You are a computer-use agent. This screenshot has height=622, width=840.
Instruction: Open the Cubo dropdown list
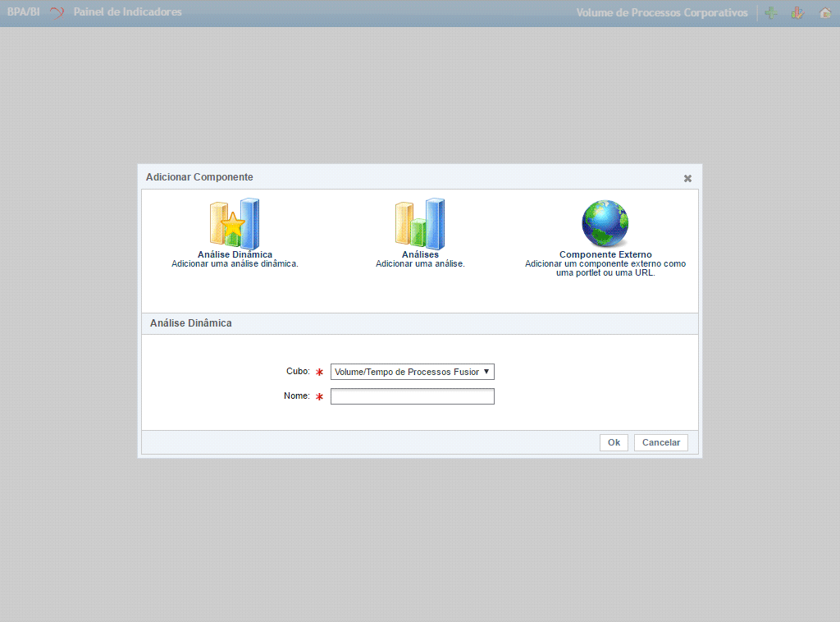click(x=412, y=372)
